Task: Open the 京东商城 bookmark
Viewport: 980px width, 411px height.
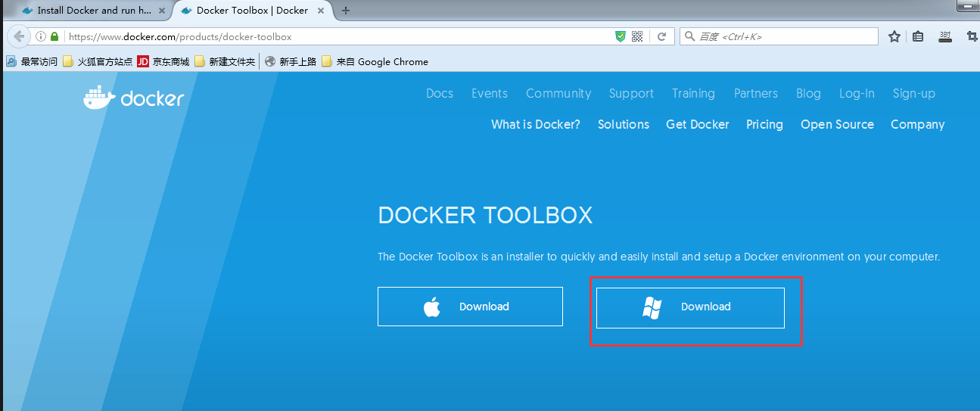Action: [163, 62]
